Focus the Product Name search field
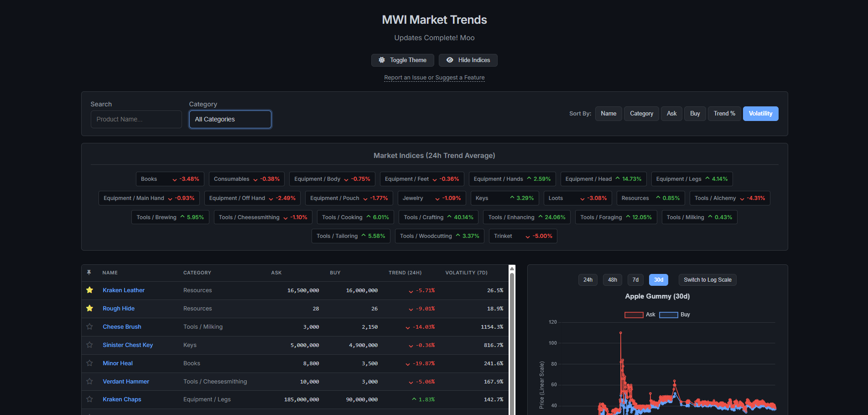The width and height of the screenshot is (868, 415). [x=136, y=120]
